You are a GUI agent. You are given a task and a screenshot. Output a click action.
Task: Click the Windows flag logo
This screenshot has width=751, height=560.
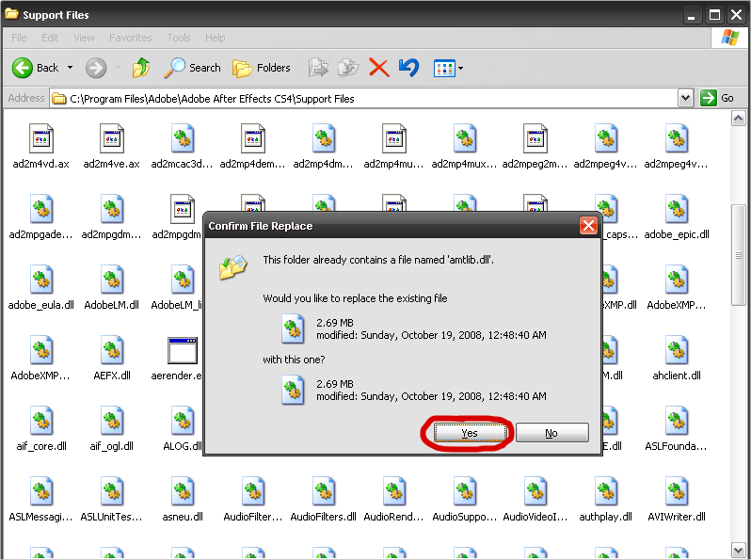coord(730,38)
